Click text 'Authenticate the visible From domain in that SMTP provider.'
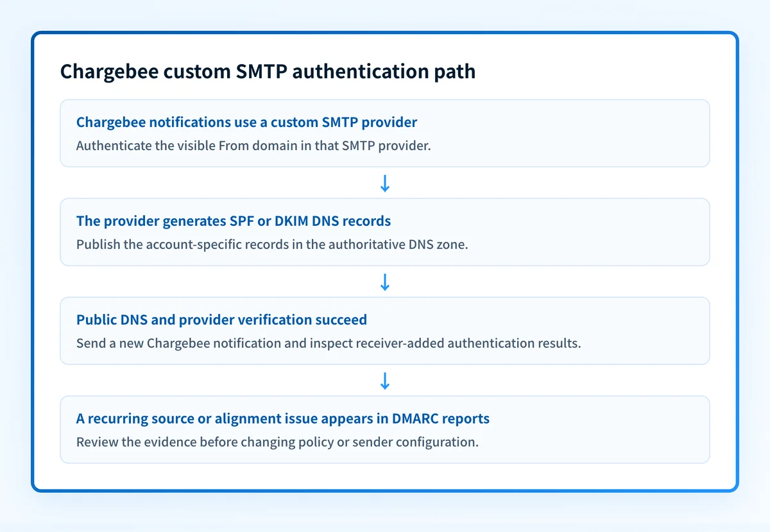The image size is (770, 532). click(253, 145)
